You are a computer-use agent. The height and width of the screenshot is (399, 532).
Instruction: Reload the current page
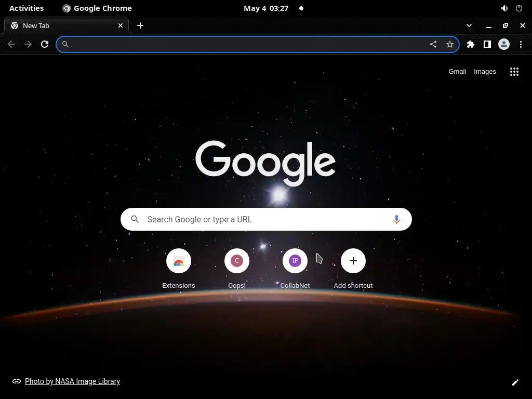click(x=45, y=44)
